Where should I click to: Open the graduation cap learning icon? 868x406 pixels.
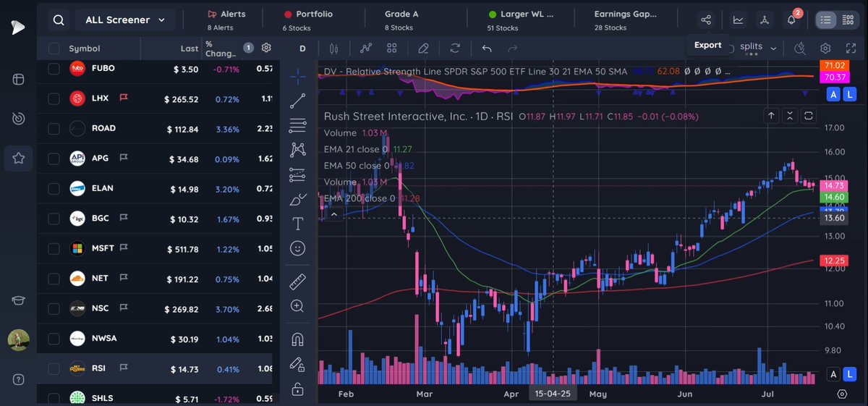pyautogui.click(x=18, y=301)
